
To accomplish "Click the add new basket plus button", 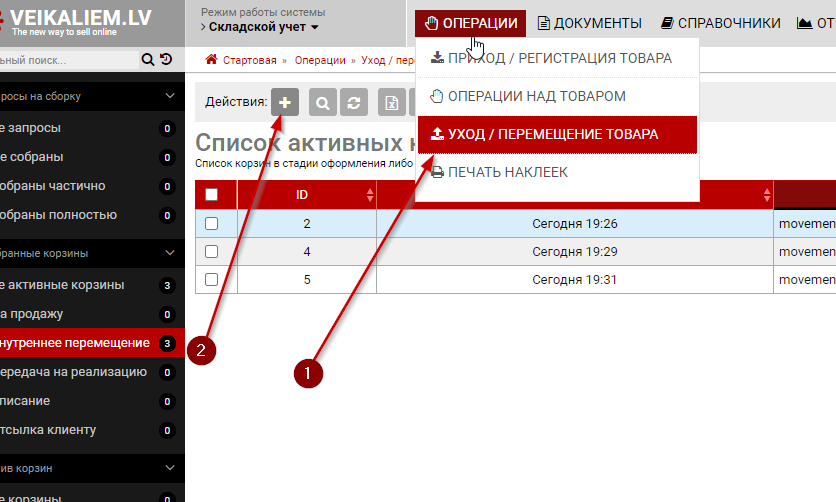I will point(285,102).
